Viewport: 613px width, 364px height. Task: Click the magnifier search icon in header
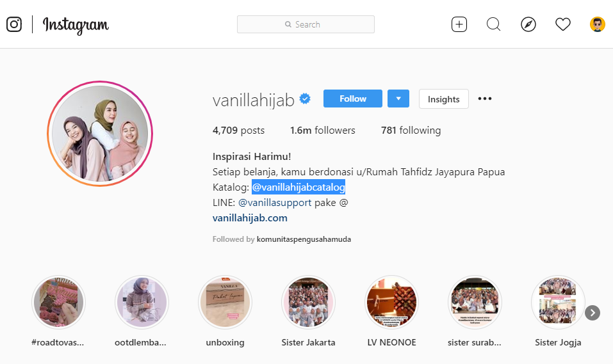[493, 24]
